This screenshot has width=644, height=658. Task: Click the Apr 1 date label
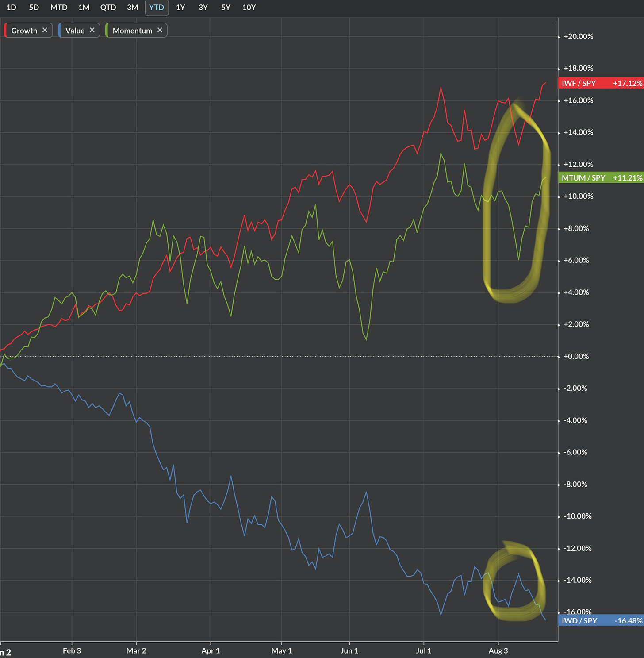click(211, 650)
